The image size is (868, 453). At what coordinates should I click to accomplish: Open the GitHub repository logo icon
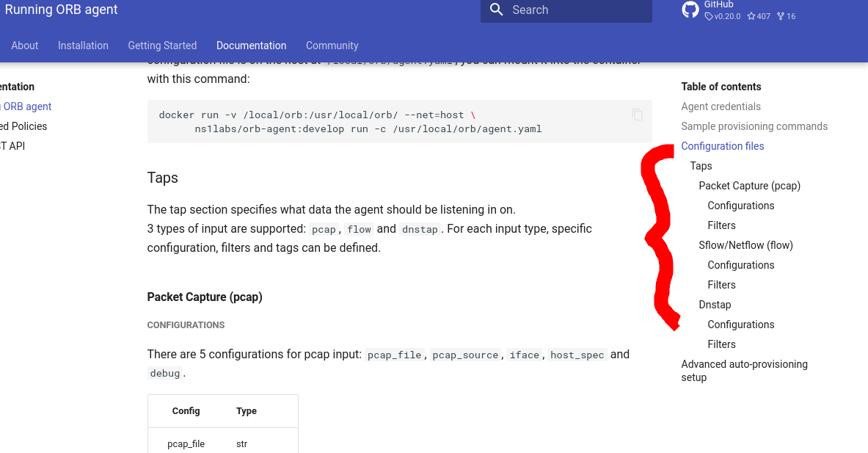(690, 10)
